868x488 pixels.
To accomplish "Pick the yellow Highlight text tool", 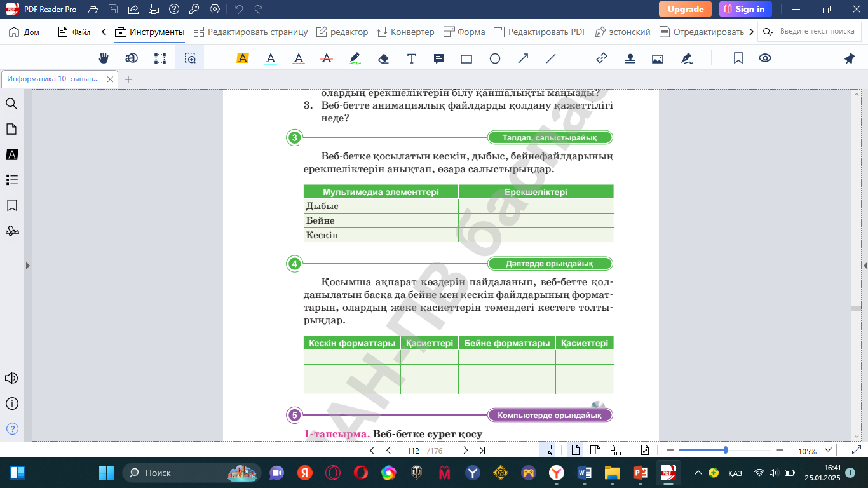I will (x=242, y=58).
